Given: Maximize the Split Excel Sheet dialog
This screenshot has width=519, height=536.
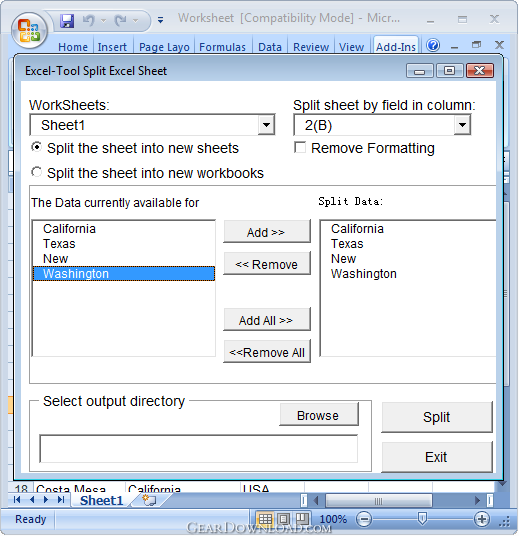Looking at the screenshot, I should click(x=449, y=70).
